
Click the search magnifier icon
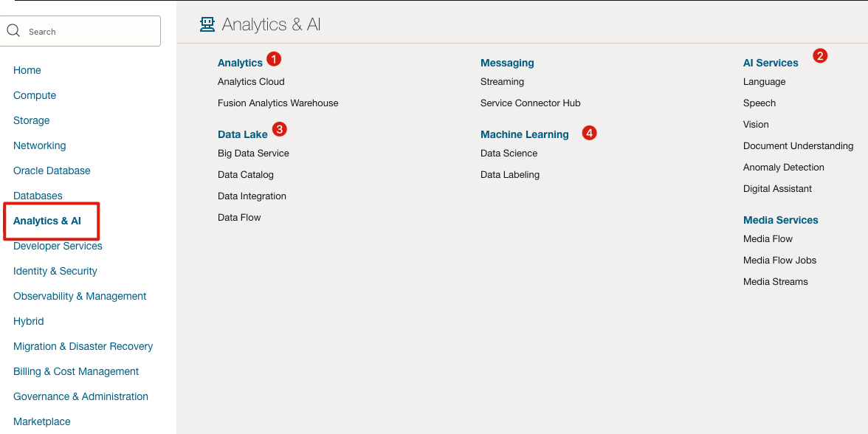(x=13, y=31)
